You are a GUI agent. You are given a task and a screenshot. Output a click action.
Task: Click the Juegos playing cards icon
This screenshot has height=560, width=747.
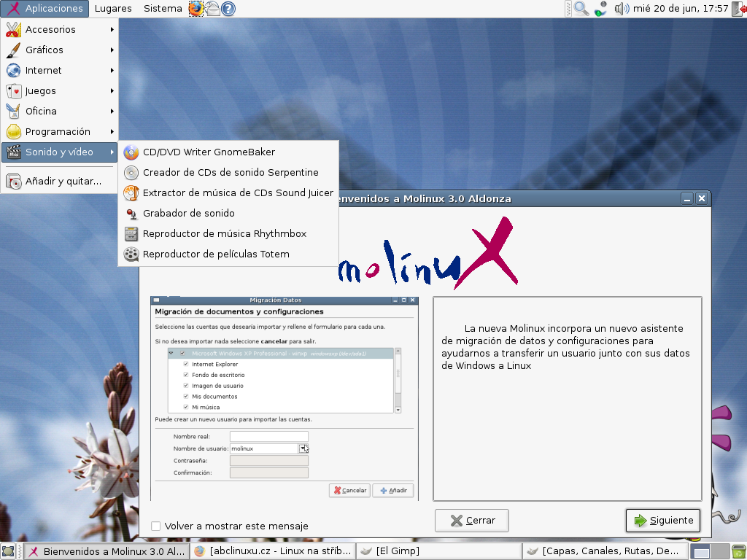(x=13, y=91)
